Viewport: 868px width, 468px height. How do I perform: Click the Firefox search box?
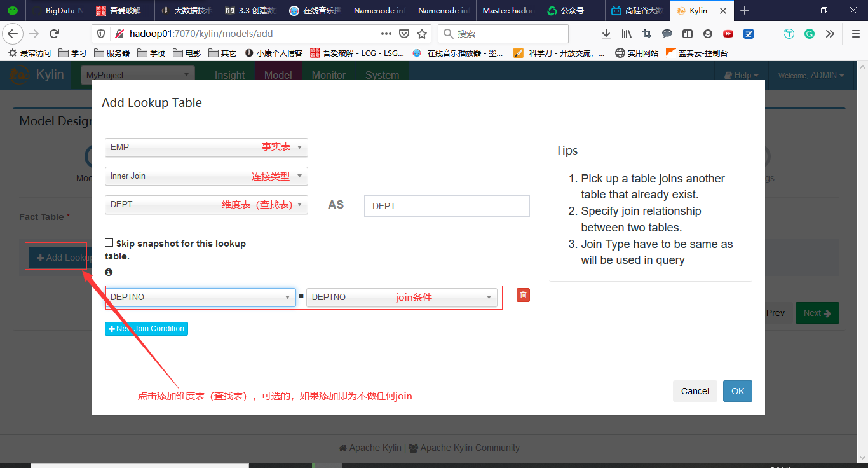tap(503, 34)
